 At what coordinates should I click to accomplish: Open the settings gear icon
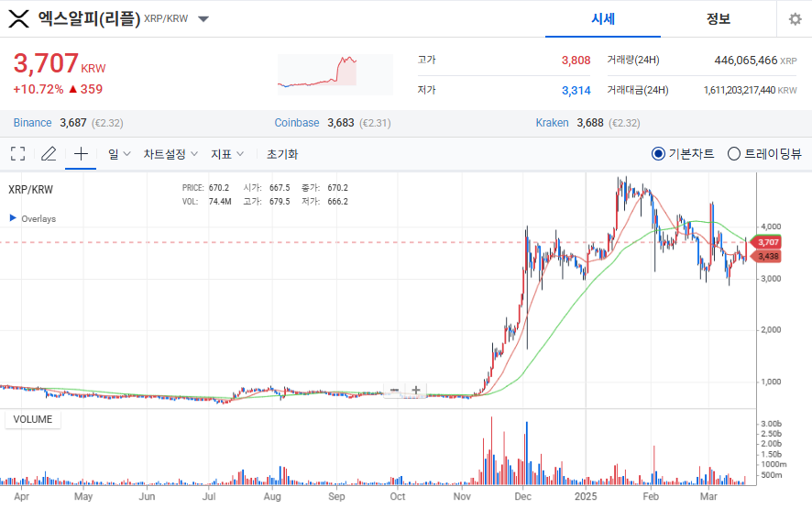click(795, 19)
